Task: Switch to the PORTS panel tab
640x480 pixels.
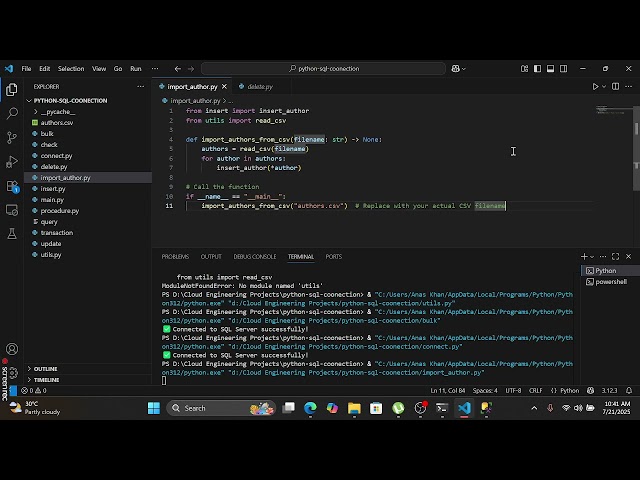Action: tap(333, 256)
